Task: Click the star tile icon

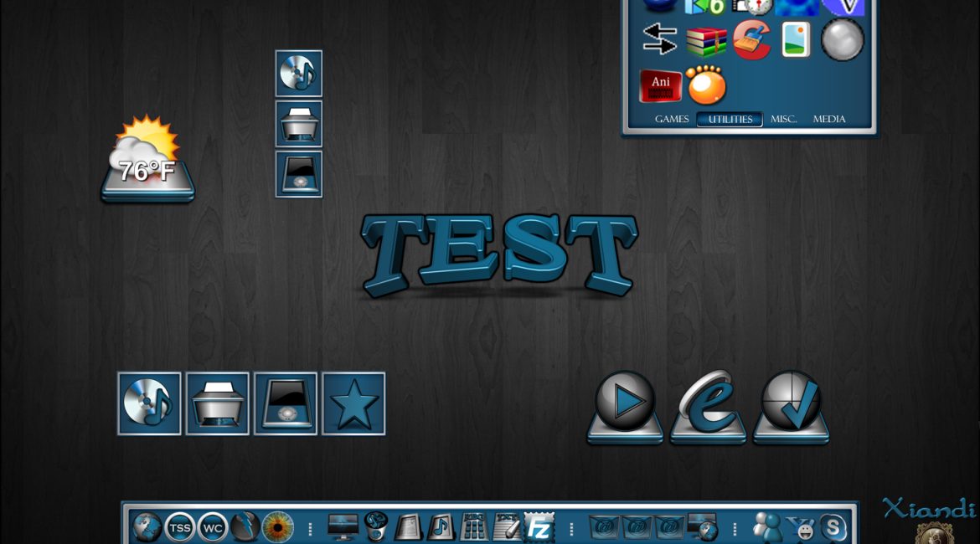Action: pos(353,404)
